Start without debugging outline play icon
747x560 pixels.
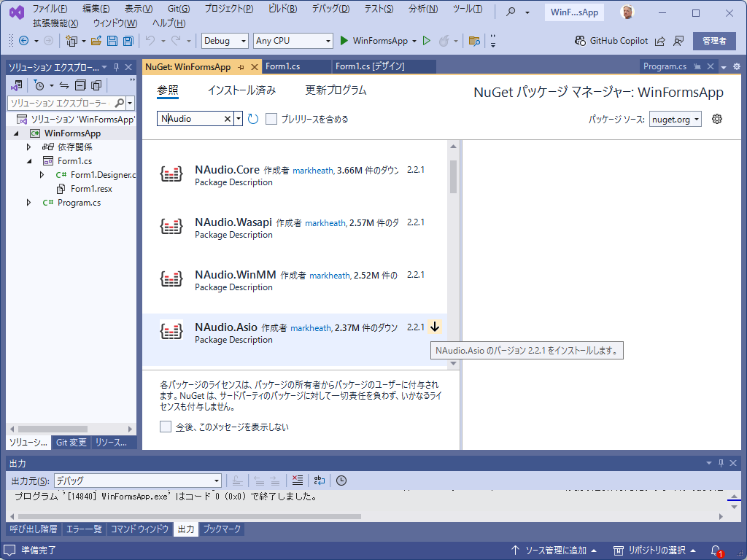point(427,41)
